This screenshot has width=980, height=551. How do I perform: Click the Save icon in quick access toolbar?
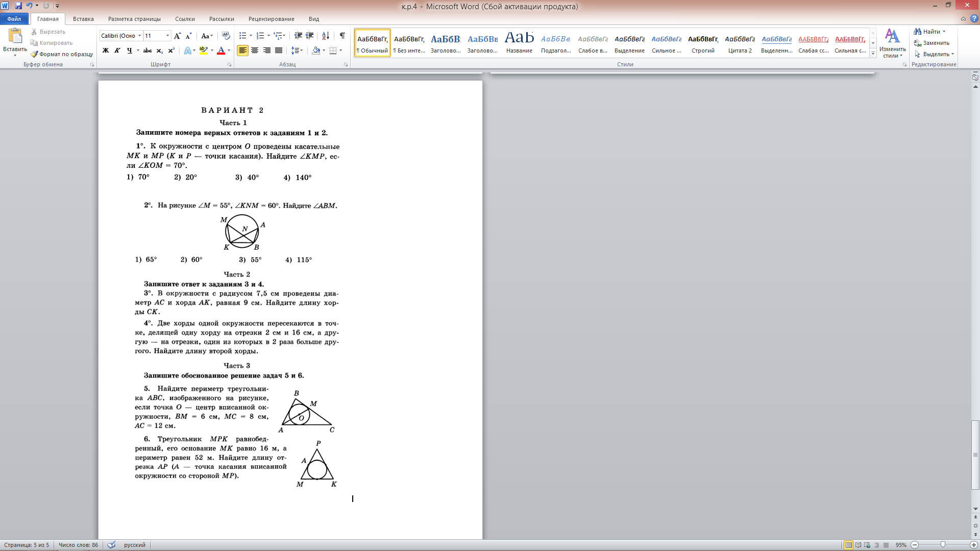pyautogui.click(x=18, y=6)
